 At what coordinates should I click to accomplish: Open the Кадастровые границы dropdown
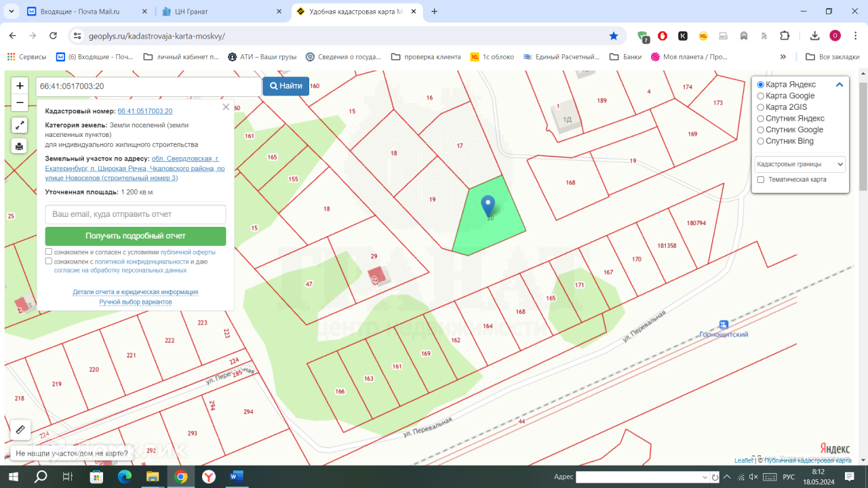click(800, 164)
